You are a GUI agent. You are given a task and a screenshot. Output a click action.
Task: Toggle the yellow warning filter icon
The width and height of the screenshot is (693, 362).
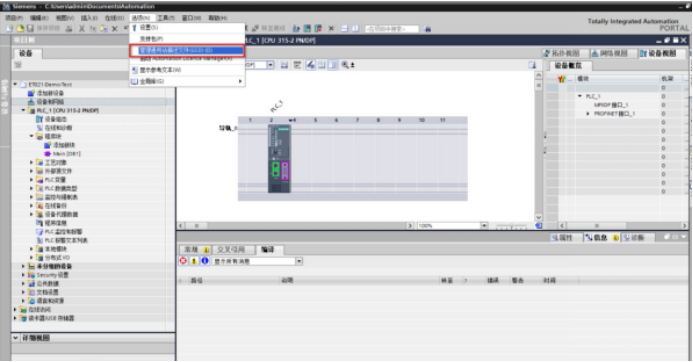click(x=194, y=261)
